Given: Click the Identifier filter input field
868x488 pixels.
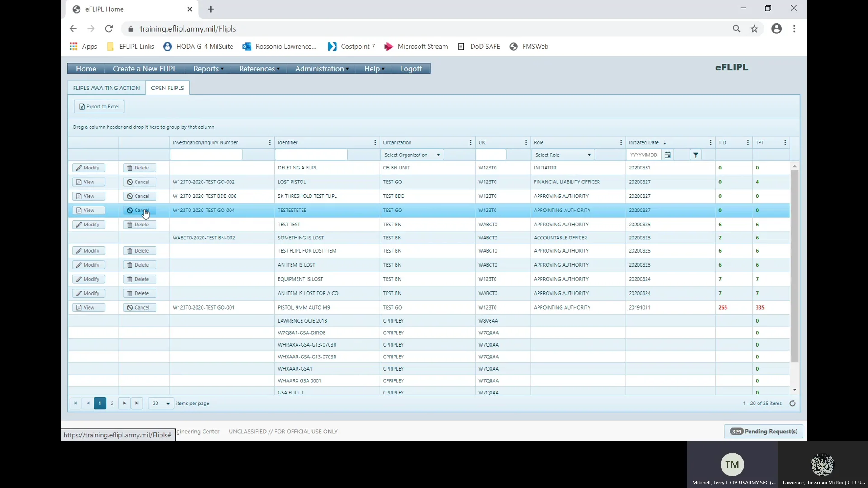Looking at the screenshot, I should click(311, 154).
